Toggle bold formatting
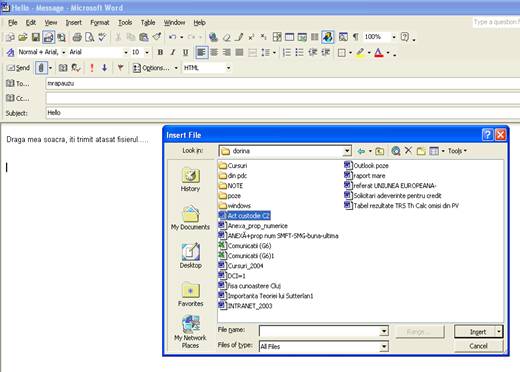The height and width of the screenshot is (372, 520). (x=160, y=52)
